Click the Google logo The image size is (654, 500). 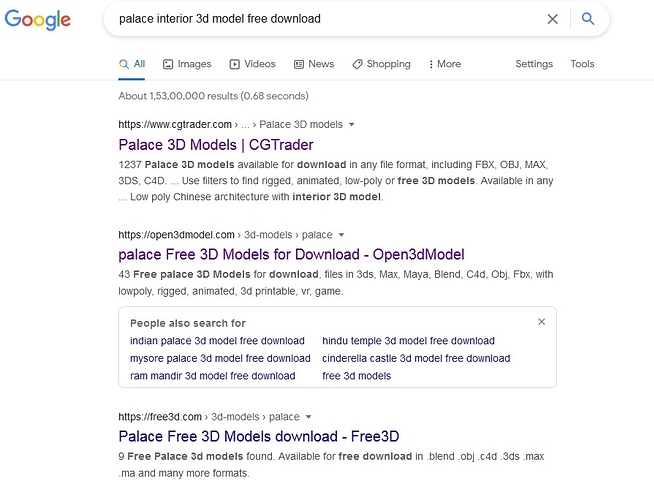point(38,19)
